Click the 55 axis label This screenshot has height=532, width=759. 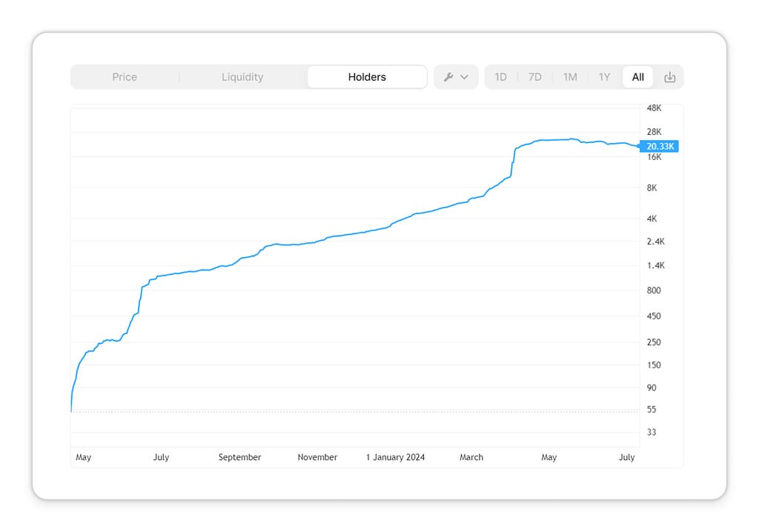[652, 410]
